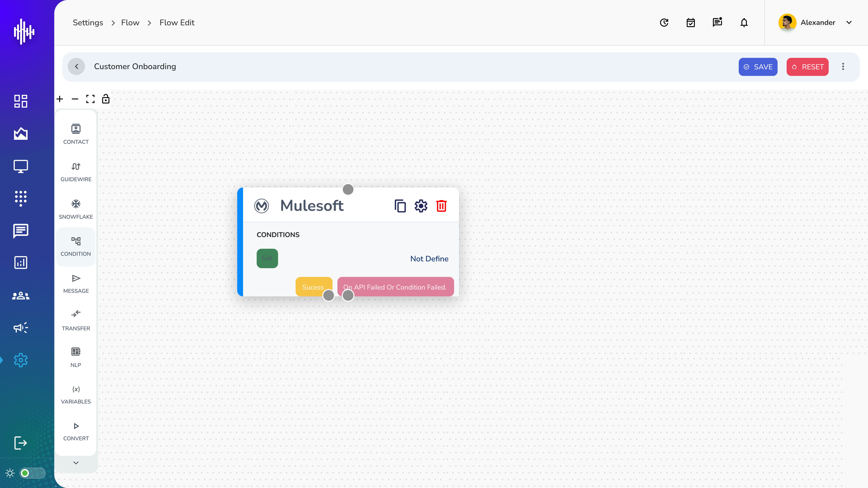Click the history clock icon in header

pos(664,23)
